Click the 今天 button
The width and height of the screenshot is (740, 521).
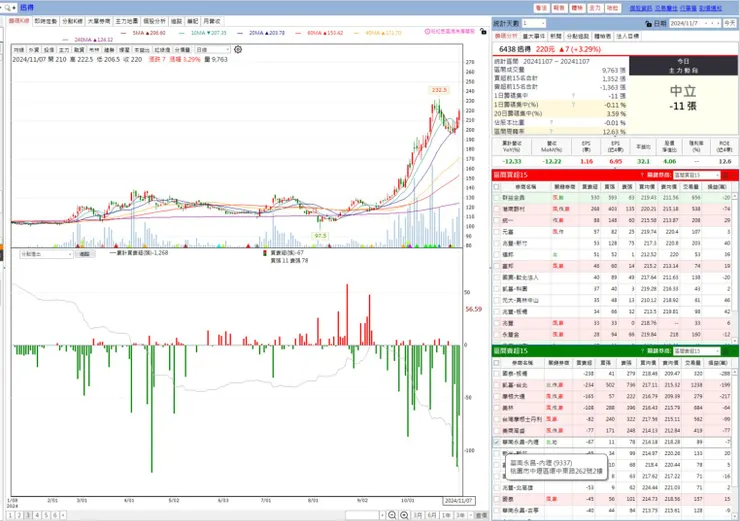pyautogui.click(x=730, y=23)
